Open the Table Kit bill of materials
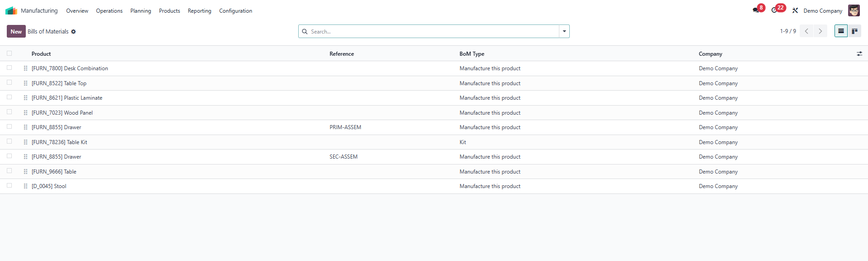The width and height of the screenshot is (868, 261). 59,142
